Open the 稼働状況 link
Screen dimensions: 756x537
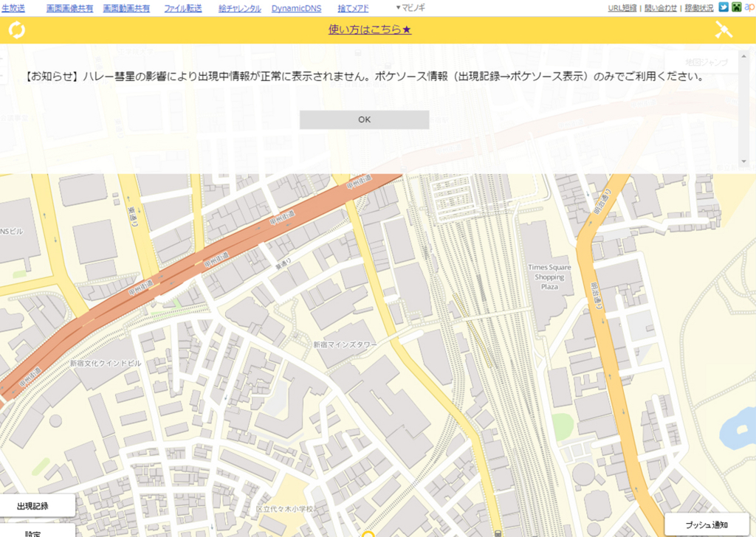[699, 7]
